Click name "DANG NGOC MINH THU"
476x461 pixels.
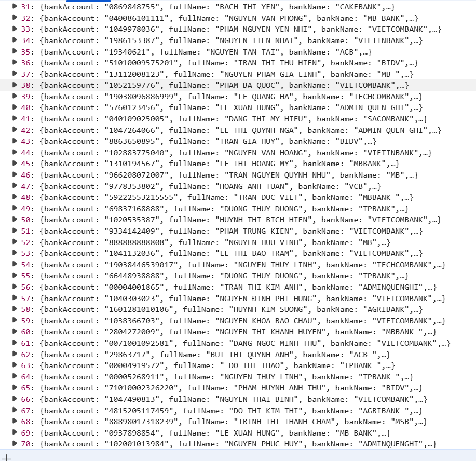(x=275, y=344)
